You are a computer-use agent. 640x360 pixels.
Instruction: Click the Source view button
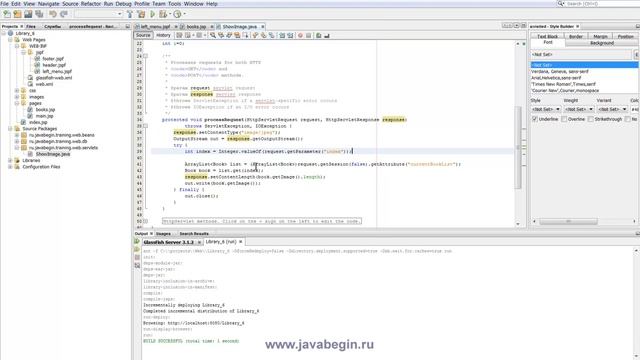point(143,36)
